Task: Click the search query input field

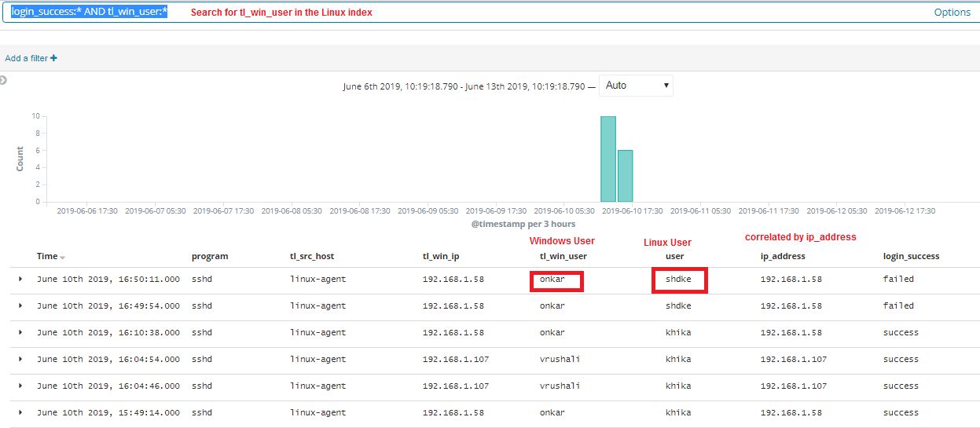Action: (x=490, y=12)
